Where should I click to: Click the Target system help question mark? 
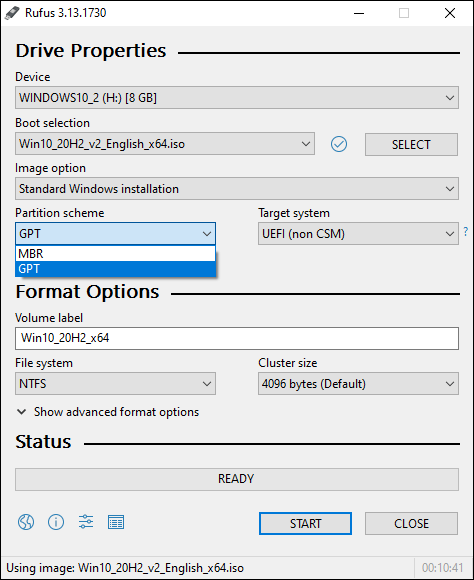465,232
